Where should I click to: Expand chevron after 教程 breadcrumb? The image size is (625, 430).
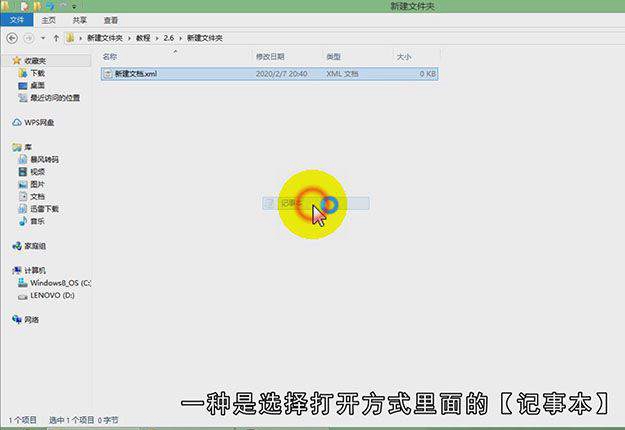pyautogui.click(x=157, y=38)
